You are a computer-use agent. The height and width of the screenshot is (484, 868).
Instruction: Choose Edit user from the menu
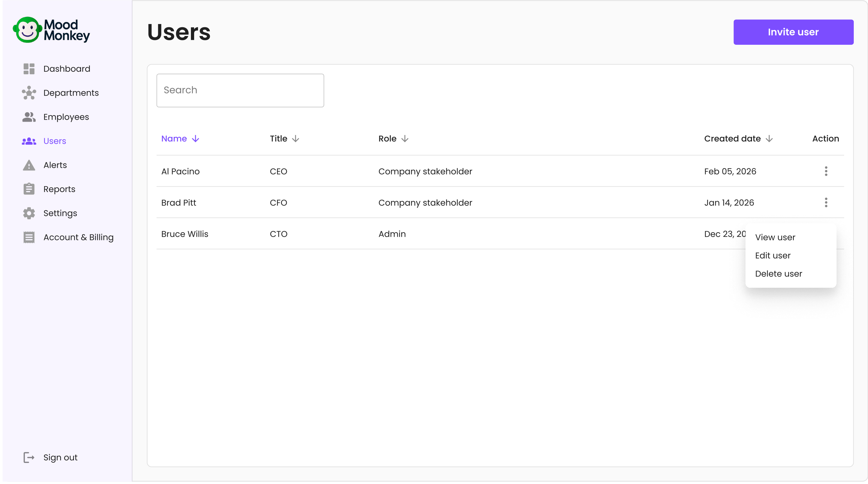pos(773,256)
